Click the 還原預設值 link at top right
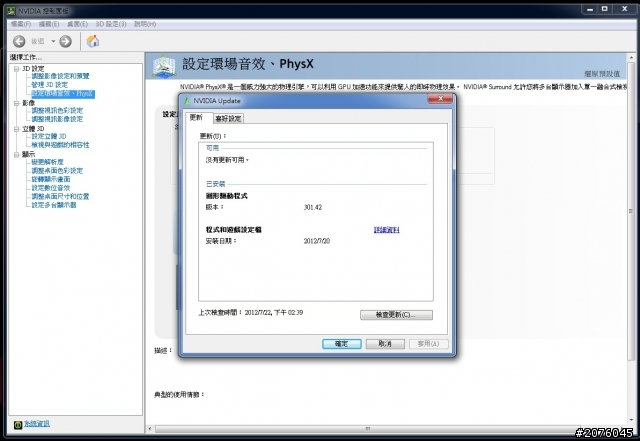Screen dimensions: 640x441 (602, 74)
